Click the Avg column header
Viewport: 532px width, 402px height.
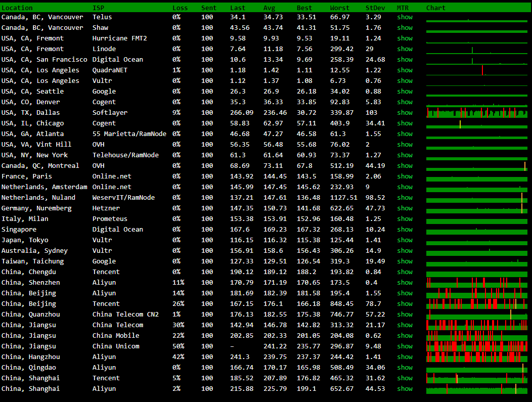point(269,8)
